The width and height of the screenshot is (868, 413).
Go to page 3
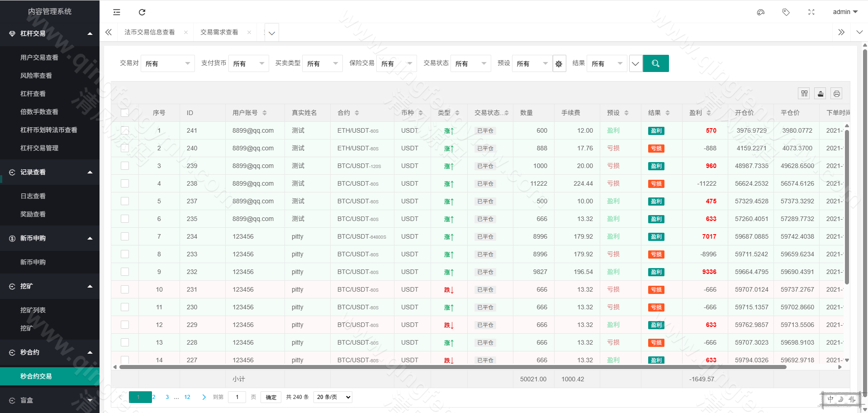[167, 397]
